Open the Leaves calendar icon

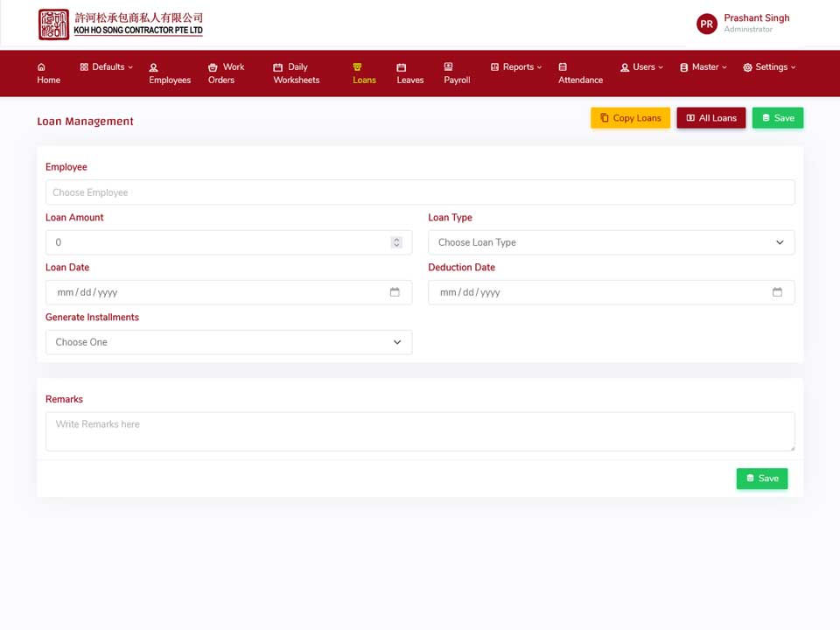click(402, 67)
